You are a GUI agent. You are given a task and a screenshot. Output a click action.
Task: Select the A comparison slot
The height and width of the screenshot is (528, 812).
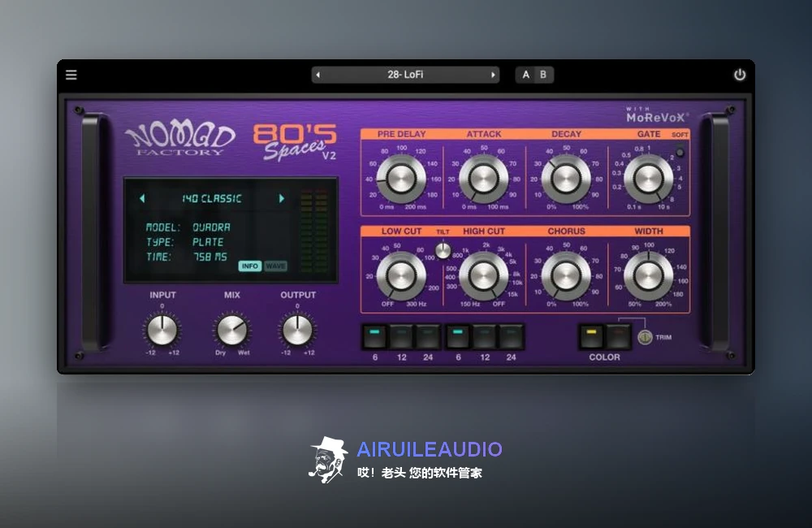click(x=525, y=75)
